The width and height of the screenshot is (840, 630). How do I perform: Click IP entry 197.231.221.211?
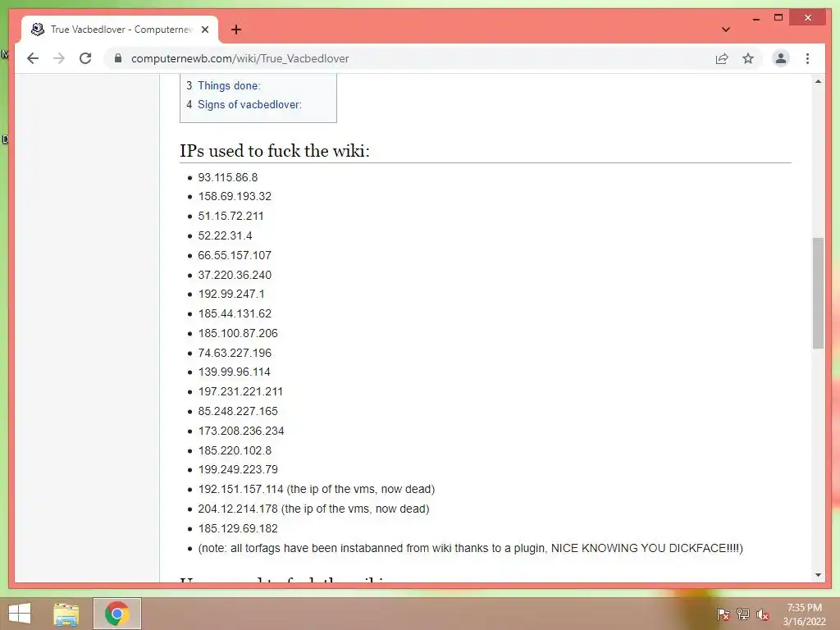(x=240, y=391)
